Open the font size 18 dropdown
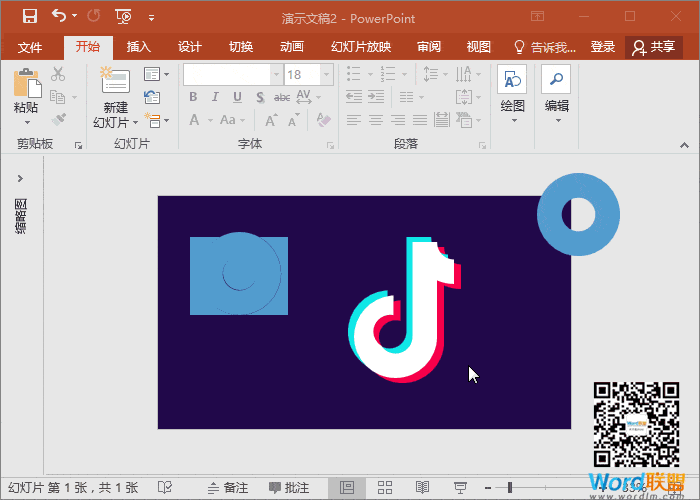Screen dimensions: 700x500 pos(327,75)
